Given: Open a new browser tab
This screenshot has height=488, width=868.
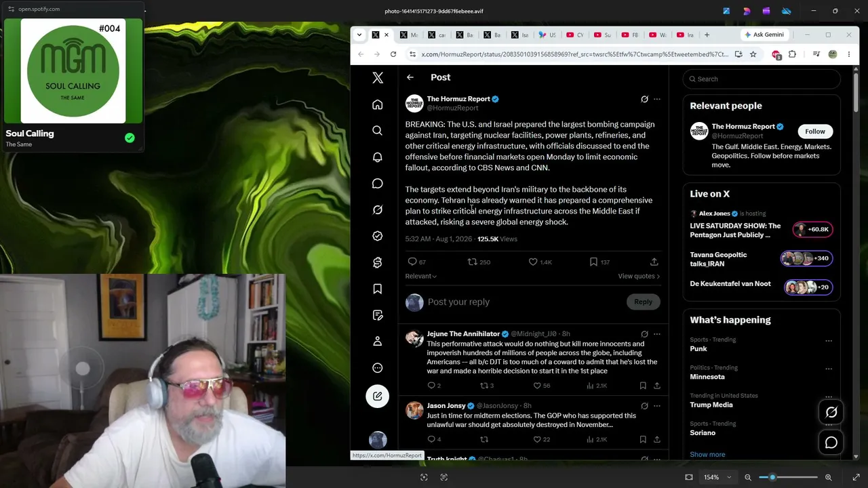Looking at the screenshot, I should (707, 35).
